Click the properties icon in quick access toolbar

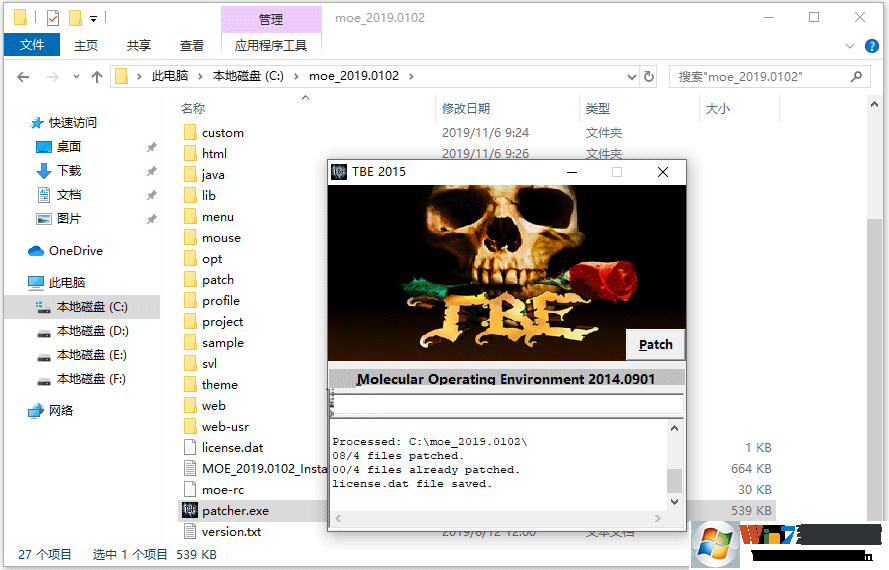[53, 17]
